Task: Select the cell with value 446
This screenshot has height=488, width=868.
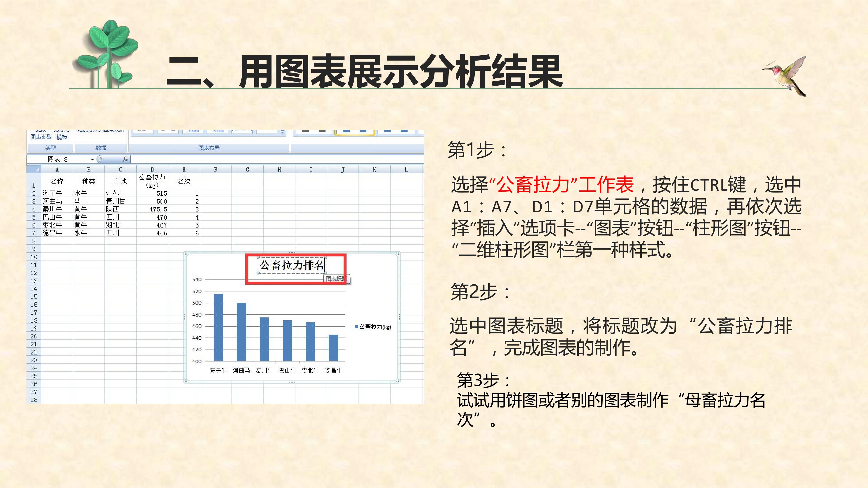Action: click(x=152, y=233)
